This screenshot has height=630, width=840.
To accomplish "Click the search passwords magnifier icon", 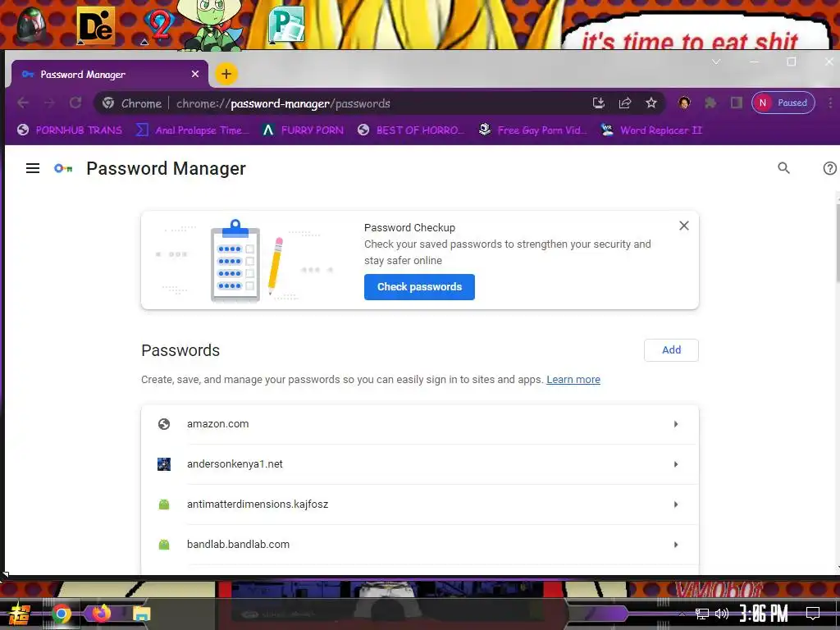I will pyautogui.click(x=783, y=168).
